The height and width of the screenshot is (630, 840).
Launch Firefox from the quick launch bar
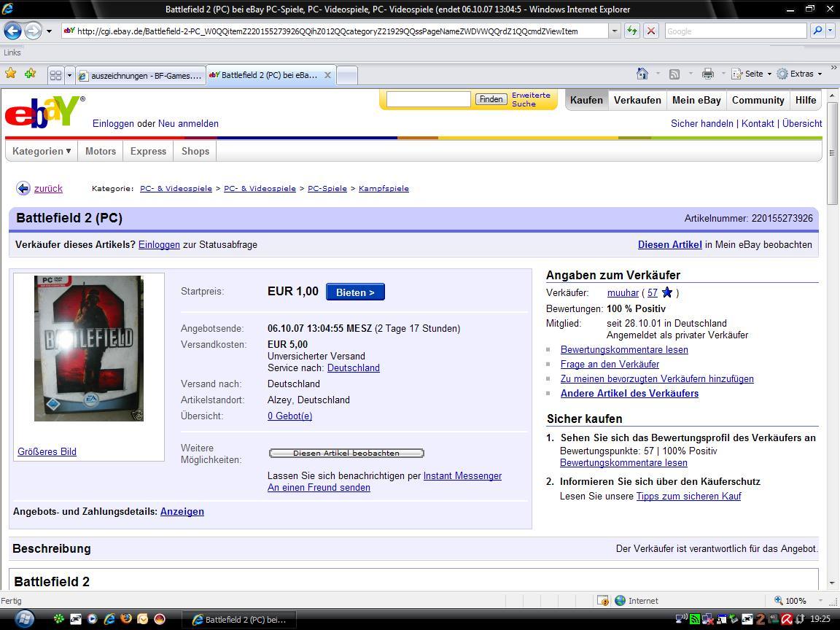tap(126, 619)
